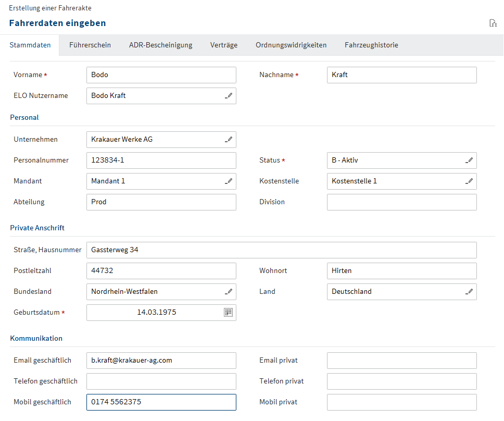Screen dimensions: 504x421
Task: Switch to the Führerschein tab
Action: pos(90,45)
